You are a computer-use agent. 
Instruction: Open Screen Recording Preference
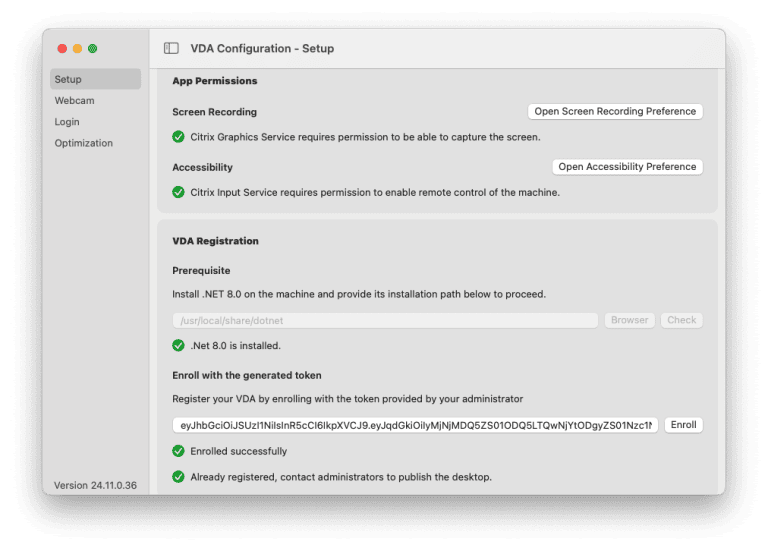(615, 111)
